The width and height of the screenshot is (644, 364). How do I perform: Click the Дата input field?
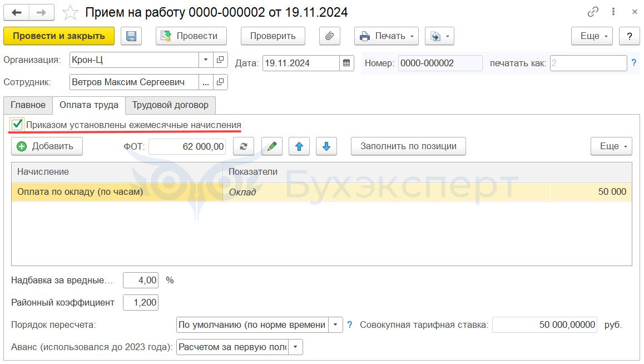(x=301, y=63)
